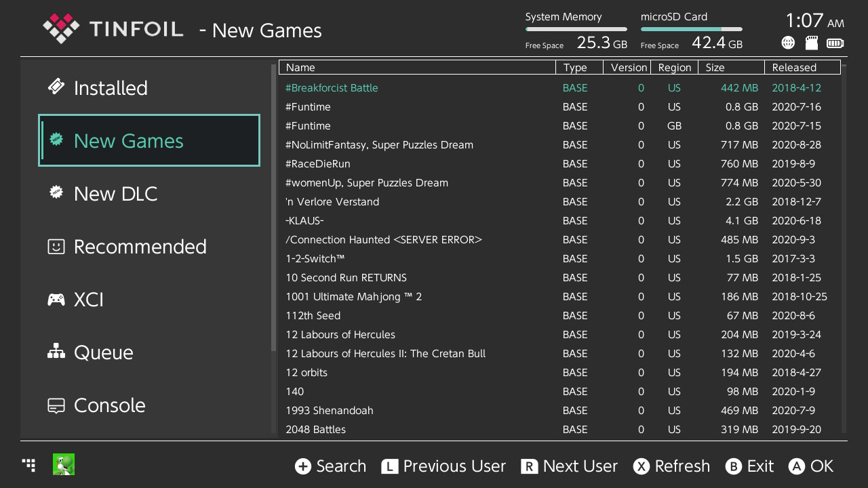Select the #Breakforcist Battle game row
The width and height of the screenshot is (868, 488).
click(x=560, y=87)
